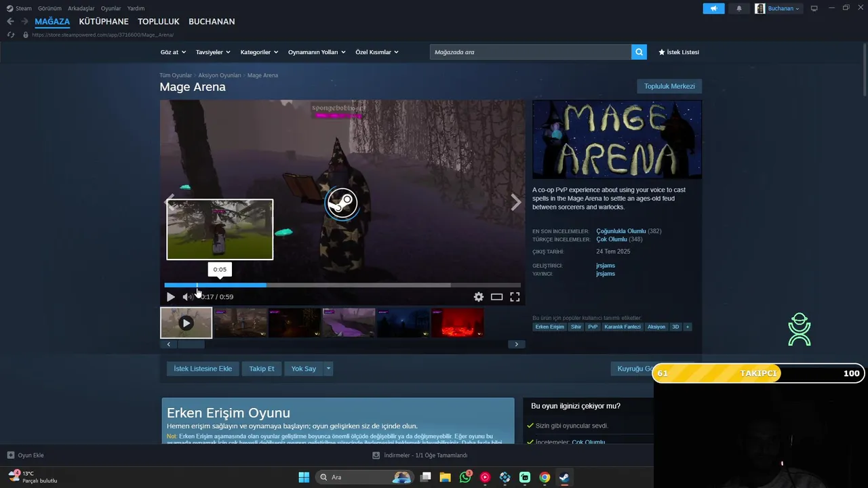
Task: Expand Oynamanın Yolları dropdown
Action: point(317,52)
